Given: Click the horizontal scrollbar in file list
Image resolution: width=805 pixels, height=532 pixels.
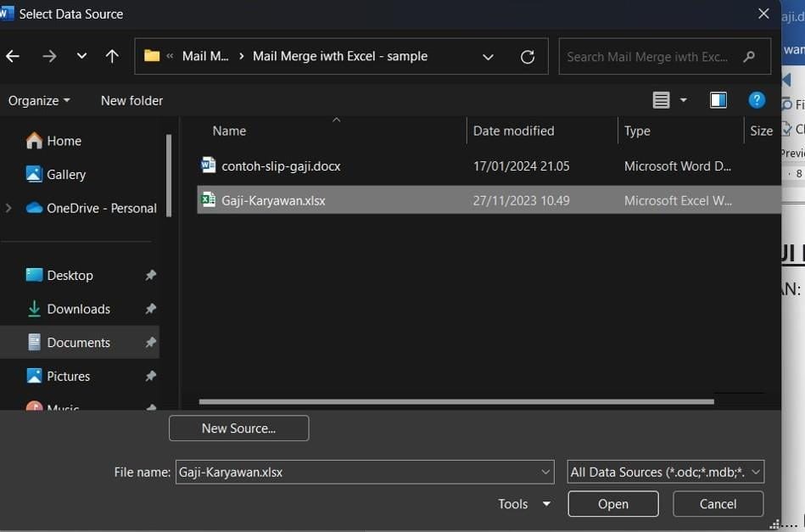Looking at the screenshot, I should [x=456, y=401].
